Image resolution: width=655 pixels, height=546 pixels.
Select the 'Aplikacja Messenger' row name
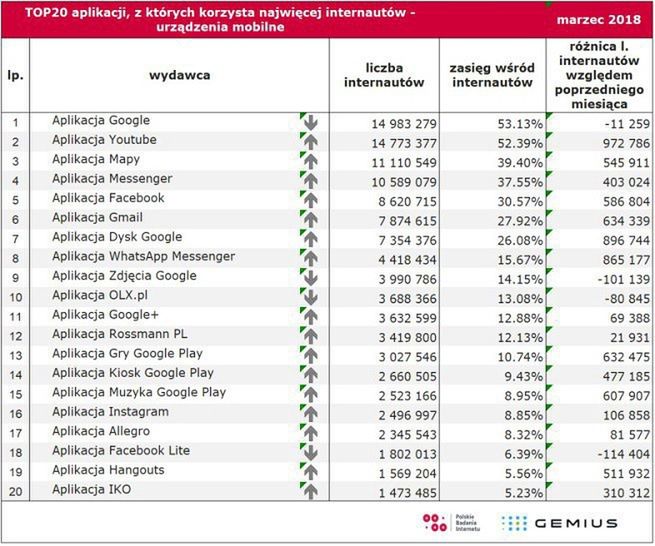point(112,179)
